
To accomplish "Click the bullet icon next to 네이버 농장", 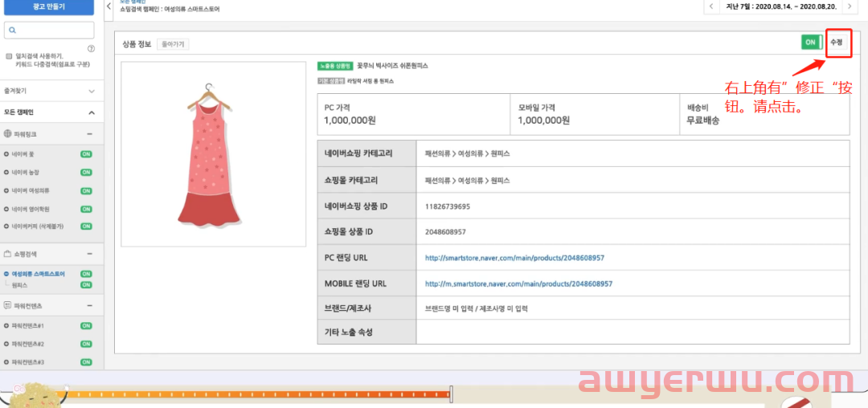I will pos(6,173).
